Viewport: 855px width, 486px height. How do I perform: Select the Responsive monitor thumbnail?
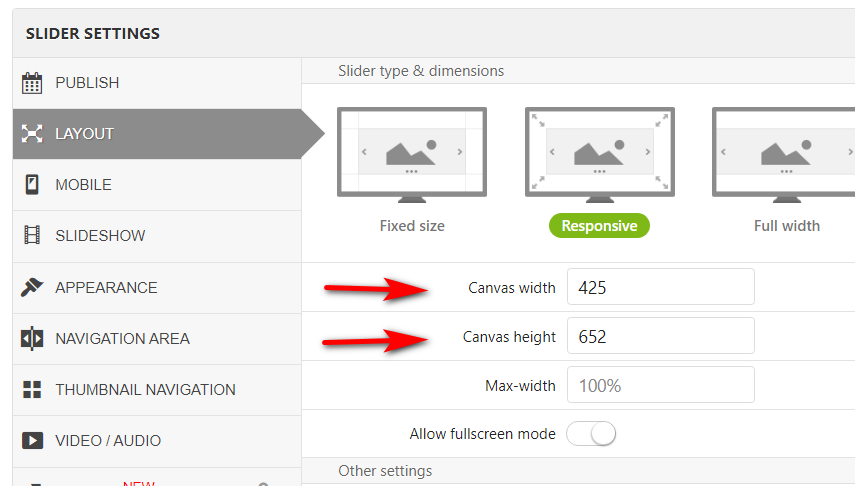tap(599, 151)
